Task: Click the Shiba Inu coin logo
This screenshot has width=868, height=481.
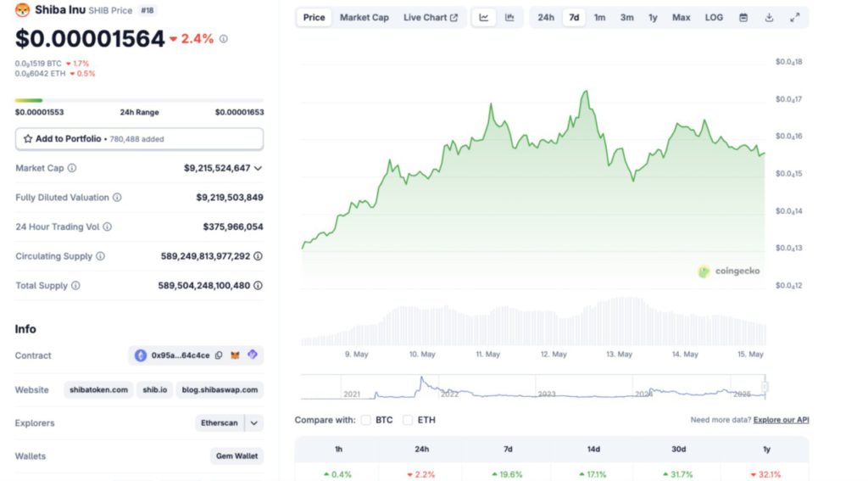Action: (22, 10)
